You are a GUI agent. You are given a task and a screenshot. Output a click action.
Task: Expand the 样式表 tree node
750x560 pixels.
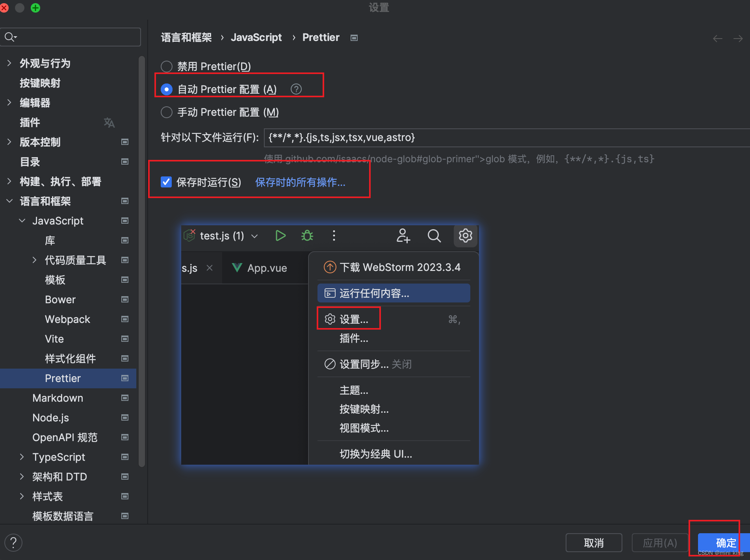point(22,496)
